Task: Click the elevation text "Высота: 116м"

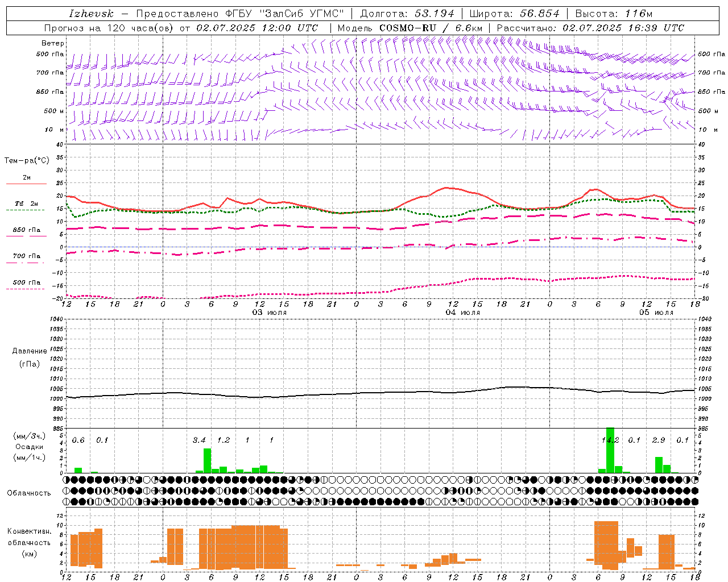Action: [x=614, y=14]
